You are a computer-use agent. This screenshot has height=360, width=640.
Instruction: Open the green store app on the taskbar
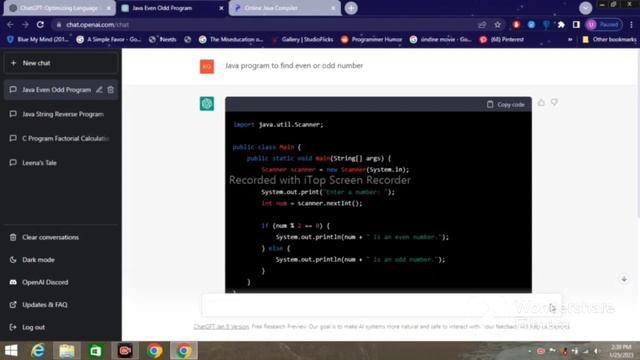point(96,351)
